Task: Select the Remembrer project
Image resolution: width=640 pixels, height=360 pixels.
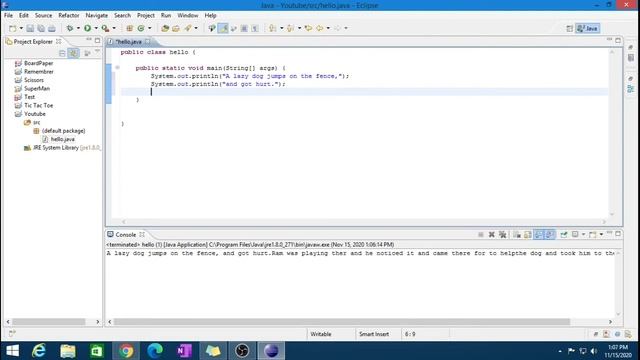Action: tap(39, 72)
